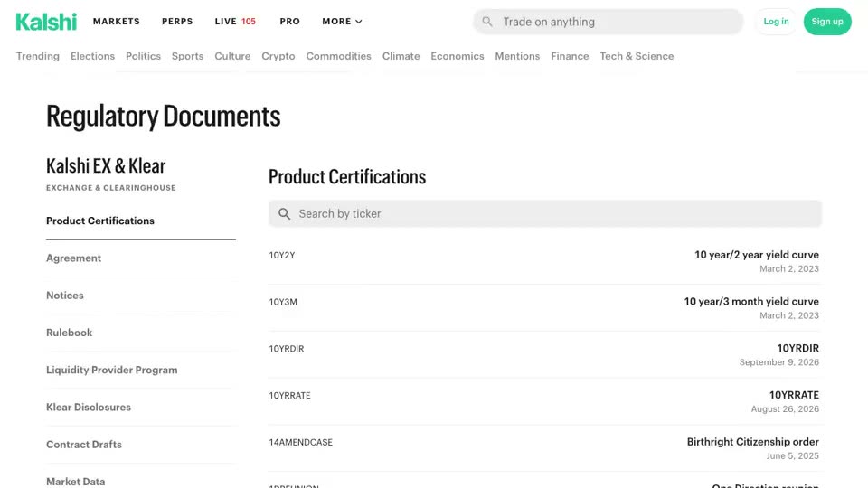Click the magnifier icon in Trade search
The width and height of the screenshot is (868, 488).
(487, 22)
